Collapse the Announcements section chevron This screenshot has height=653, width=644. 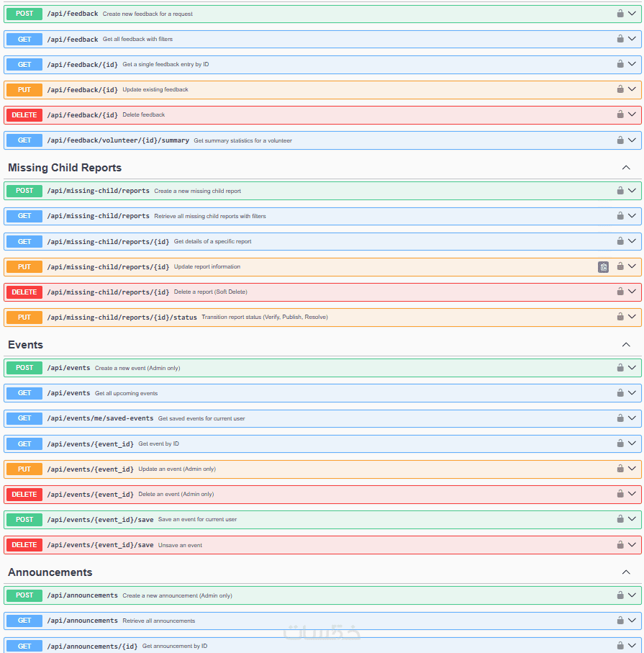click(626, 572)
